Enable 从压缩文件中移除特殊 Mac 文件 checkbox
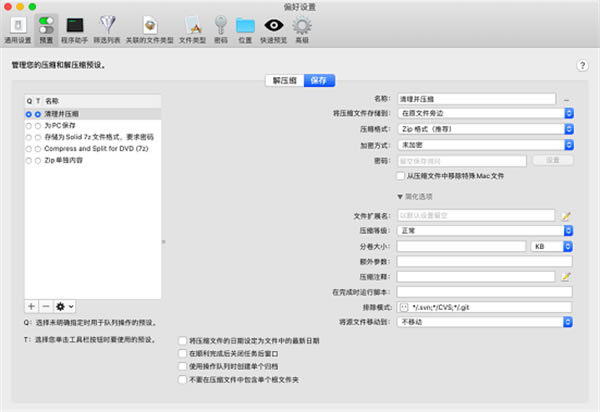The width and height of the screenshot is (600, 412). click(402, 175)
